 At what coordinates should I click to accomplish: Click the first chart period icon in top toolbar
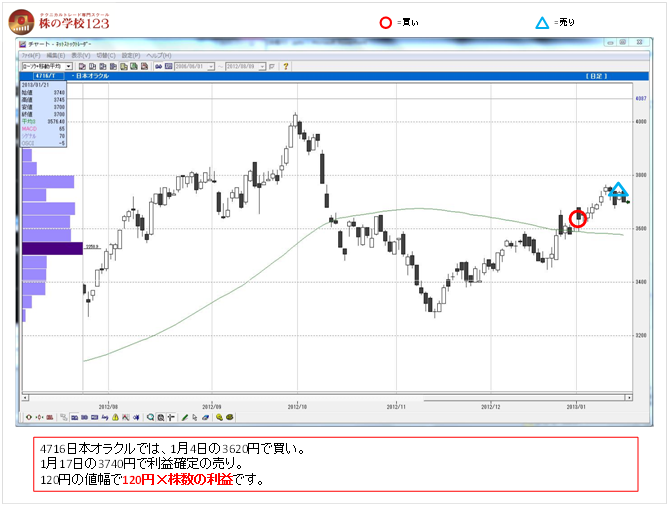[x=82, y=66]
